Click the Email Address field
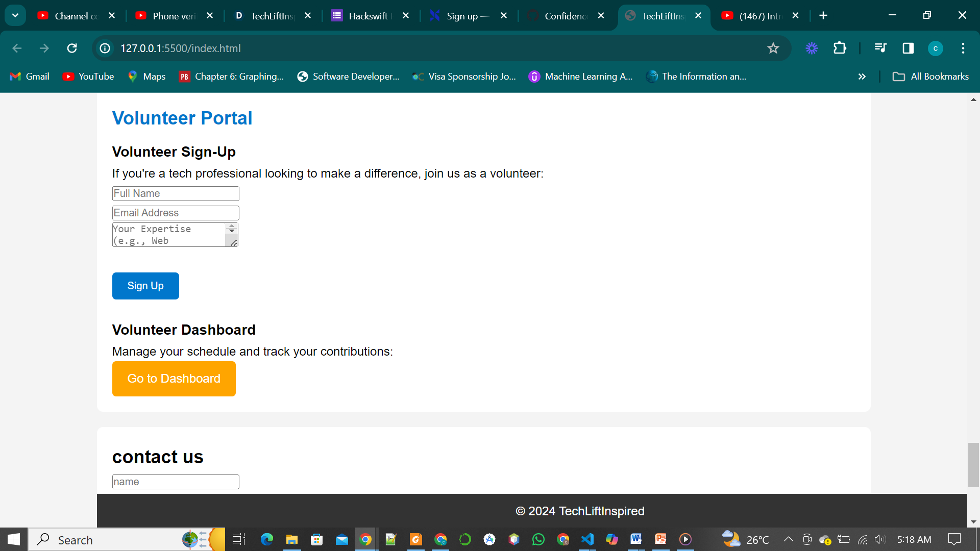The image size is (980, 551). click(x=176, y=213)
